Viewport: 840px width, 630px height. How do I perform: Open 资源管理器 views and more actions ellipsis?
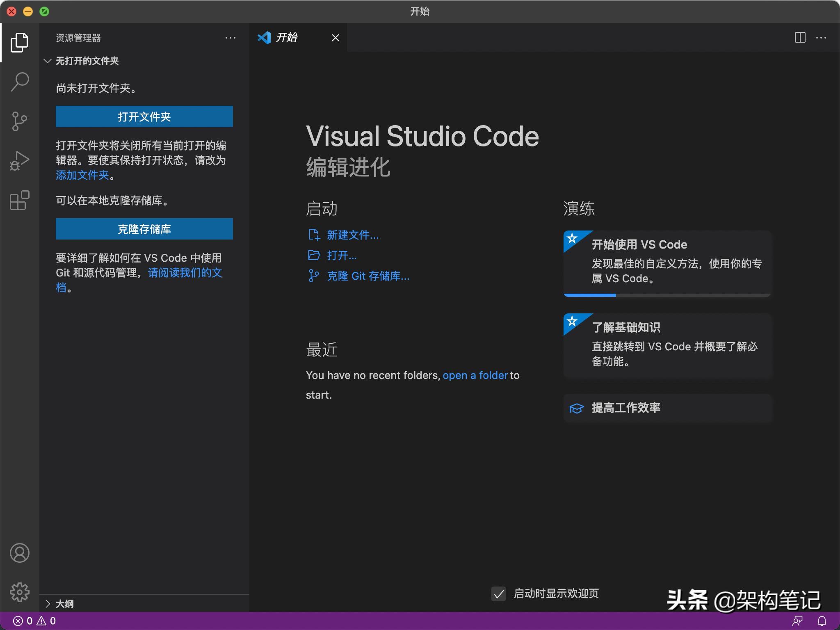pos(231,38)
